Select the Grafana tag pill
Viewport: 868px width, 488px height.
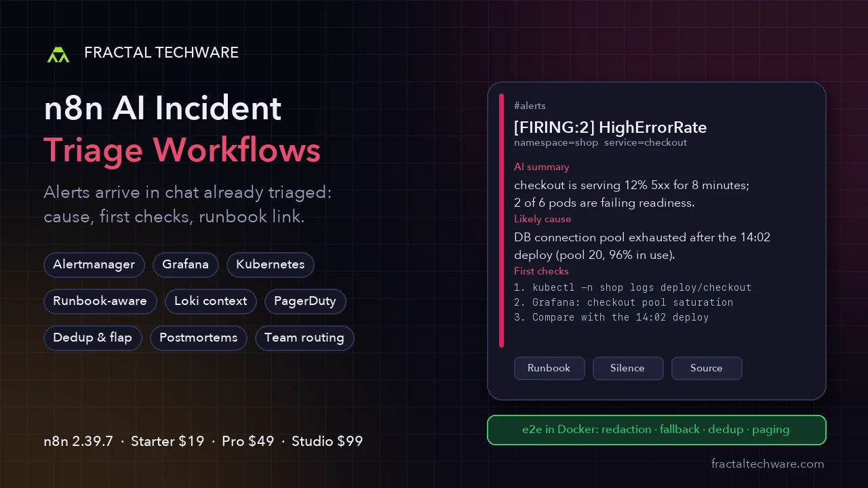click(x=186, y=264)
